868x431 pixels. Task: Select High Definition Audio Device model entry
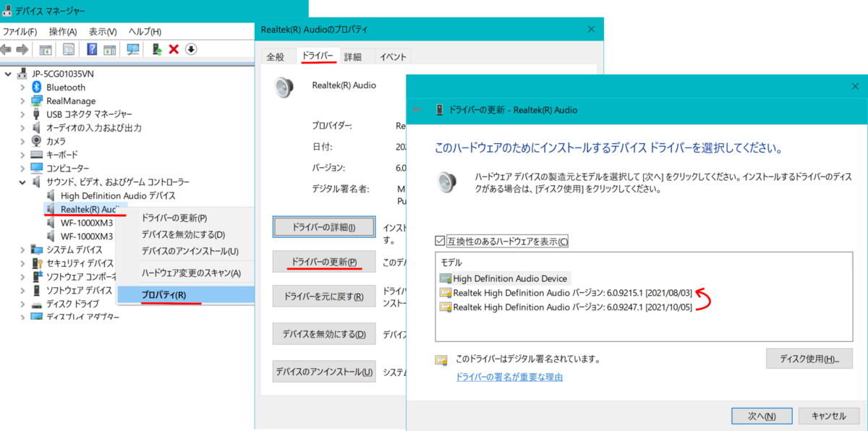click(x=504, y=278)
